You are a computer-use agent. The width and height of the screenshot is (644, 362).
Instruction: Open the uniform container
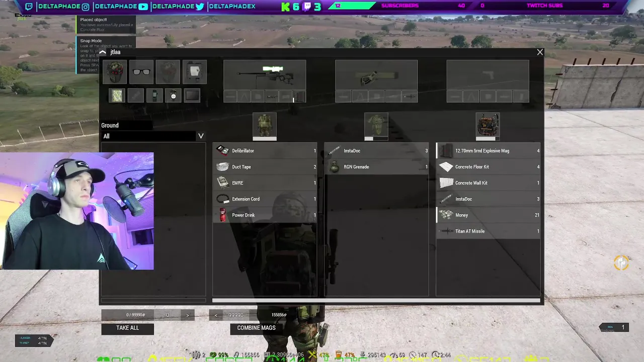[265, 125]
